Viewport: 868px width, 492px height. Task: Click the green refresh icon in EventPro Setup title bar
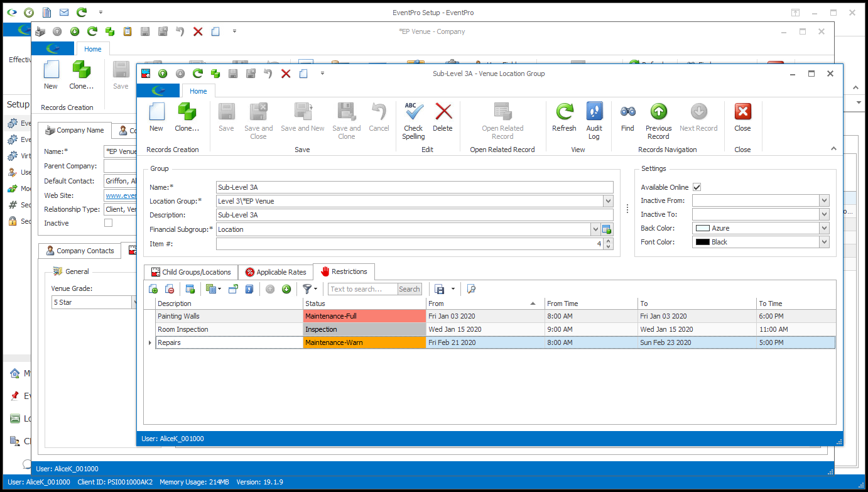pyautogui.click(x=82, y=13)
